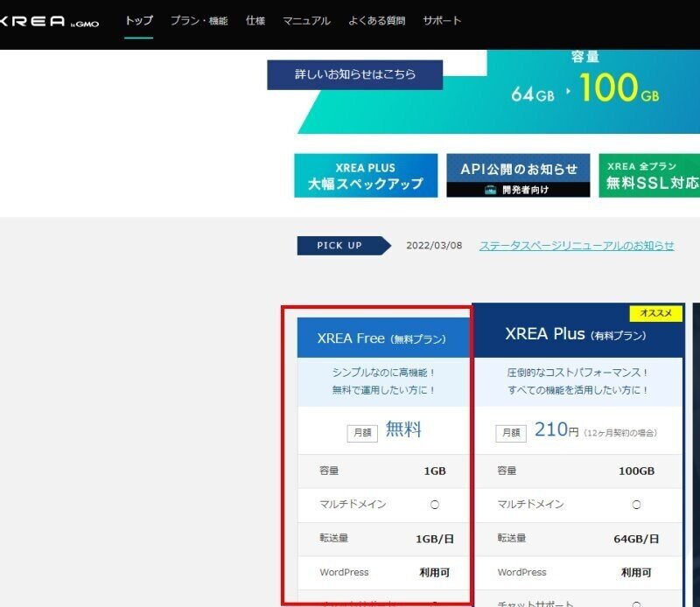Open the マニュアル menu item
700x607 pixels.
coord(307,20)
